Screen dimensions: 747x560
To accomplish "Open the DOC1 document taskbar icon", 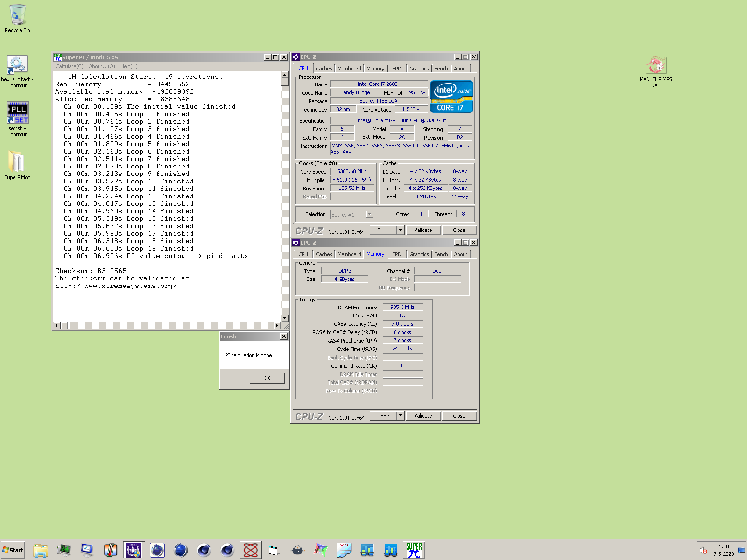I will point(344,550).
